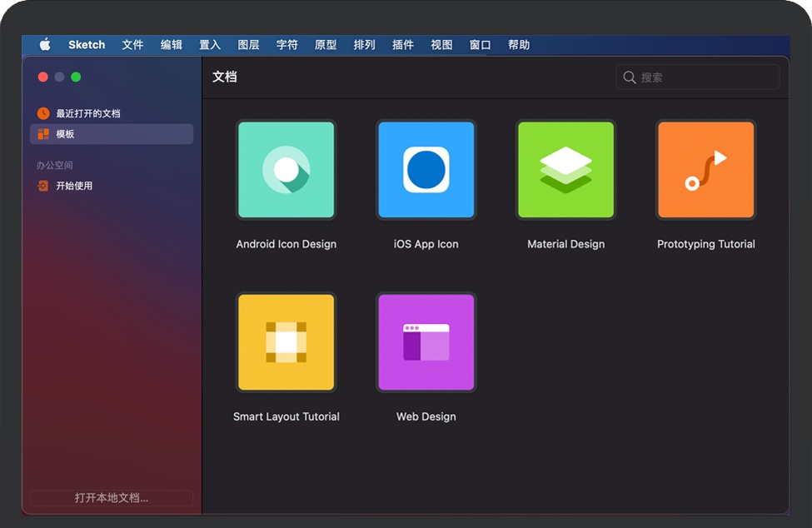The width and height of the screenshot is (812, 528).
Task: Open the 文件 menu
Action: 132,45
